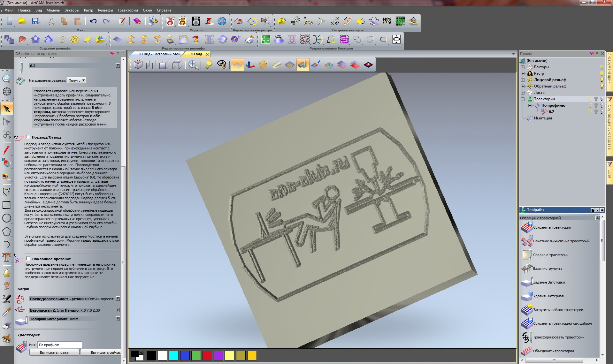Click the Вычислить позже button
This screenshot has width=613, height=364.
click(x=54, y=353)
